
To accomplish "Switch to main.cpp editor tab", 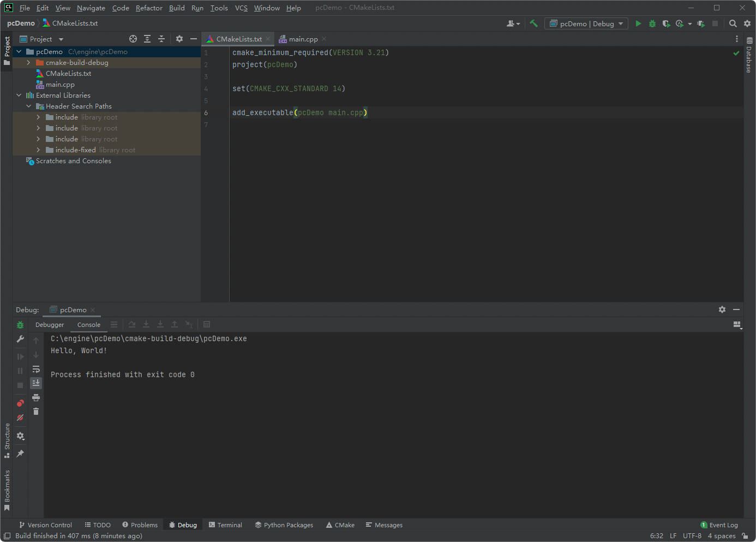I will pos(303,39).
